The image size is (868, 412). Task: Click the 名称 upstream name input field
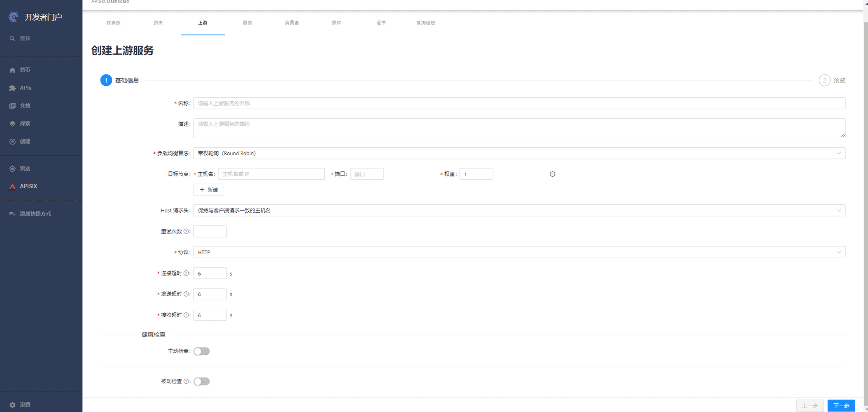pos(519,103)
